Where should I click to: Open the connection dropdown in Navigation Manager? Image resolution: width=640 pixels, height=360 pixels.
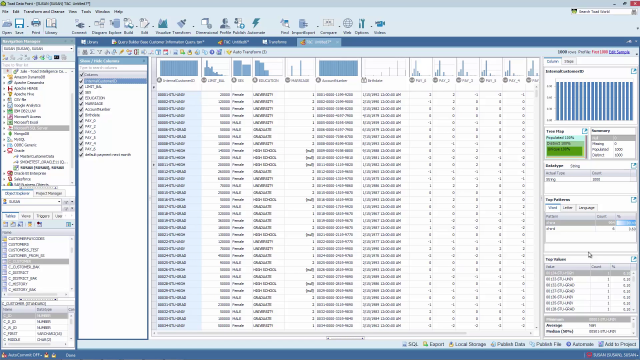71,49
